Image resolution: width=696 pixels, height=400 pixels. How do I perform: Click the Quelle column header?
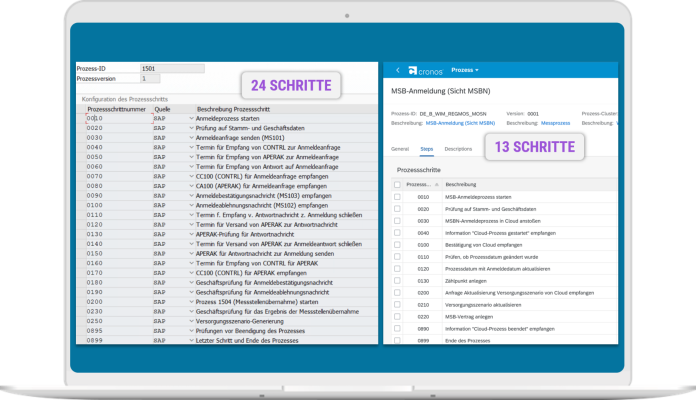point(162,109)
